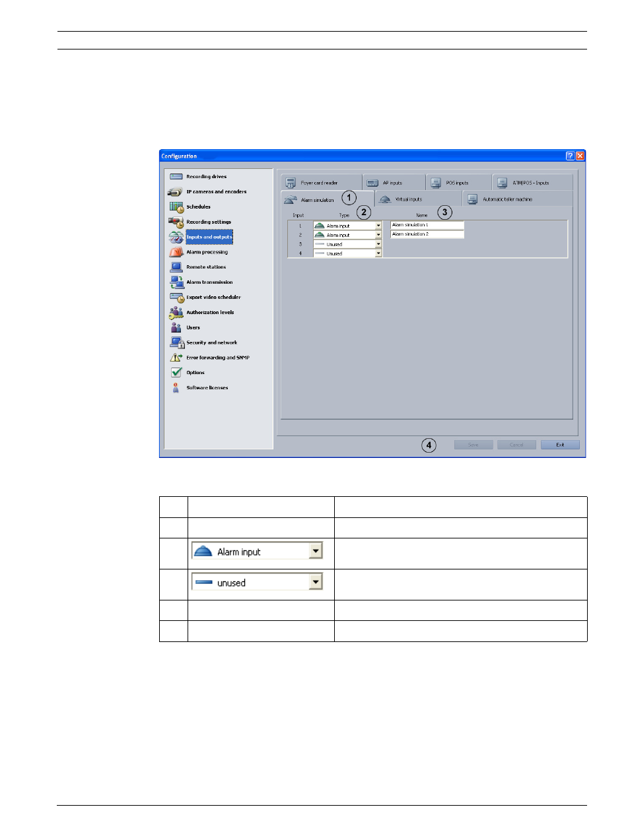This screenshot has width=630, height=840.
Task: Switch to the AP inputs tab
Action: (x=394, y=183)
